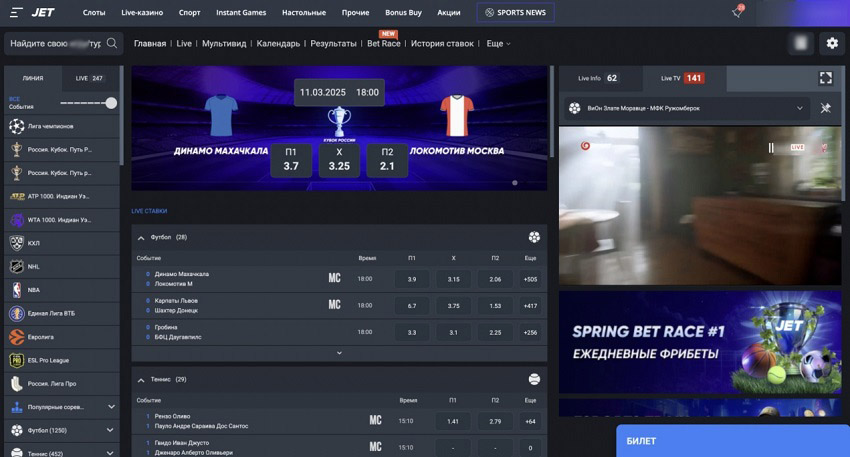Open Bet Race link

[383, 43]
